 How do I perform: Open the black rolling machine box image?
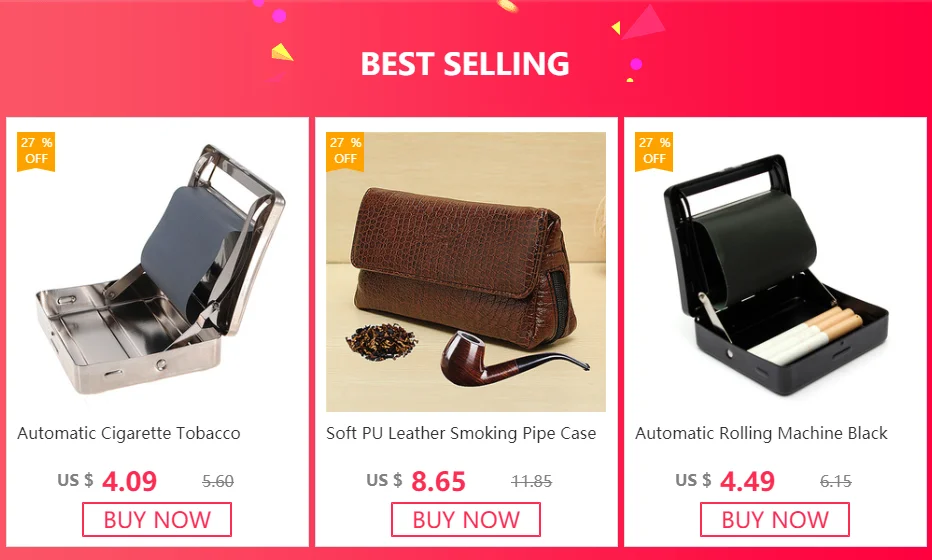tap(776, 275)
